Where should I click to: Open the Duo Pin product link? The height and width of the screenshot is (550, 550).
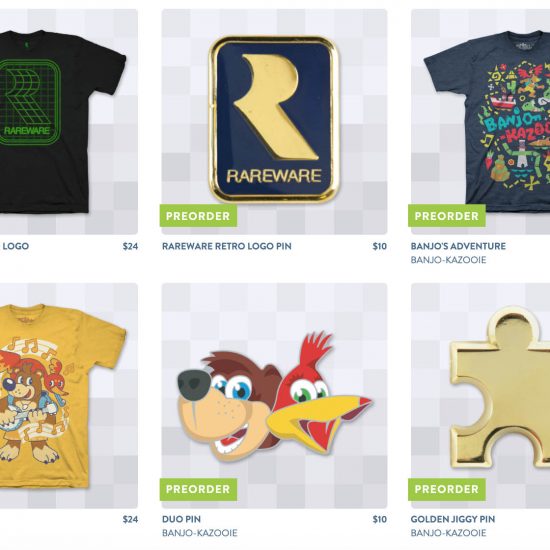181,519
